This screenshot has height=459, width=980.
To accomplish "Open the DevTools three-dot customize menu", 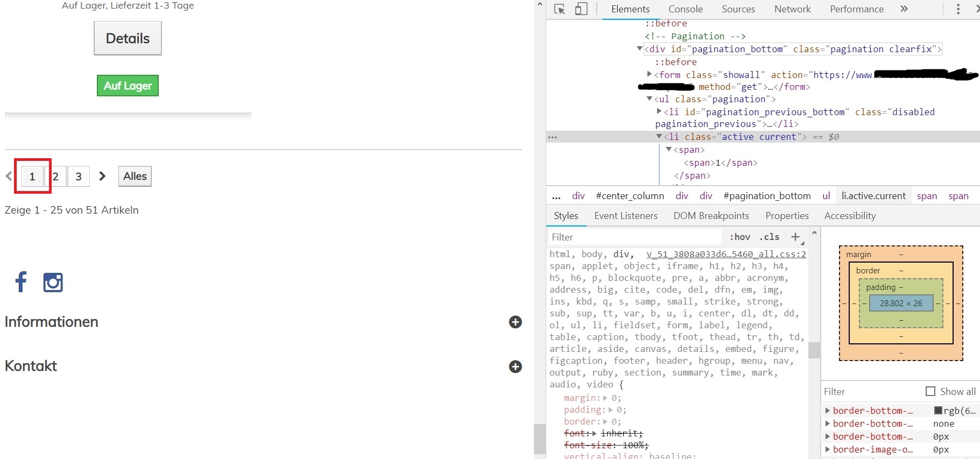I will (958, 9).
